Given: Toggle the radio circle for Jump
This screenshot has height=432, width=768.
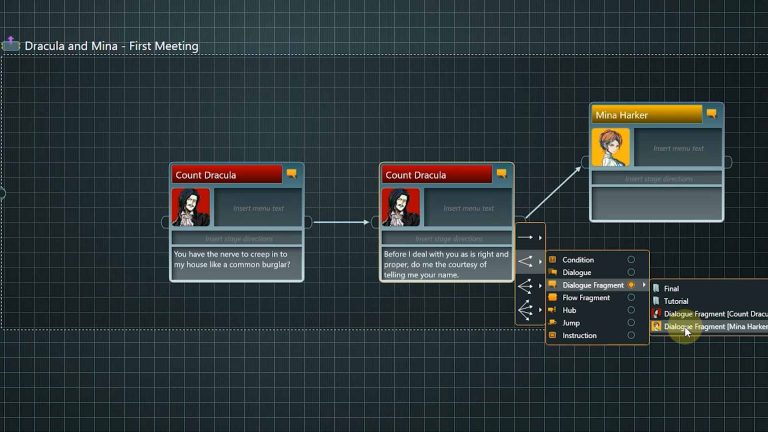Looking at the screenshot, I should tap(631, 322).
